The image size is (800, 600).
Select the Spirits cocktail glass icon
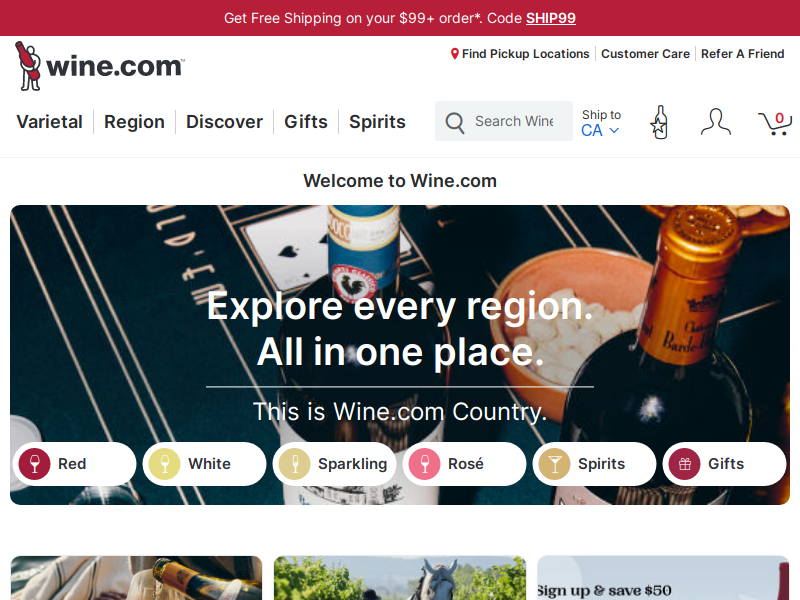pos(554,464)
